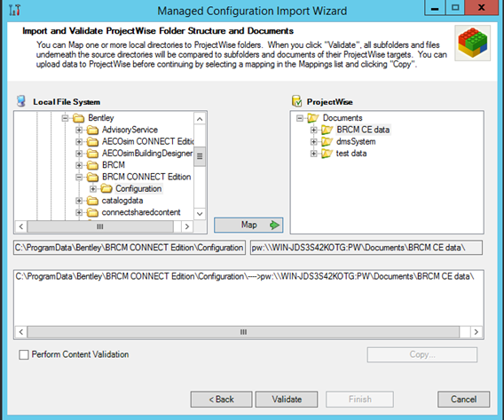Expand the BRCM folder node
This screenshot has height=420, width=504.
pos(79,165)
